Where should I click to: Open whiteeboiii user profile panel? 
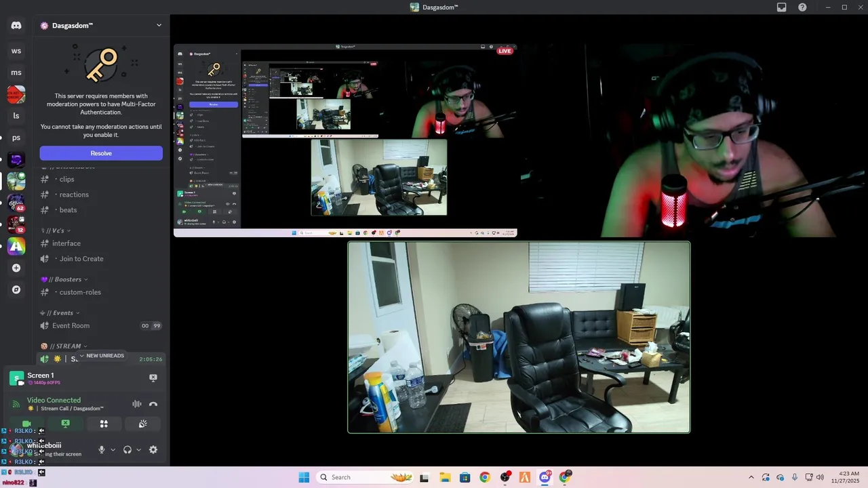[51, 449]
